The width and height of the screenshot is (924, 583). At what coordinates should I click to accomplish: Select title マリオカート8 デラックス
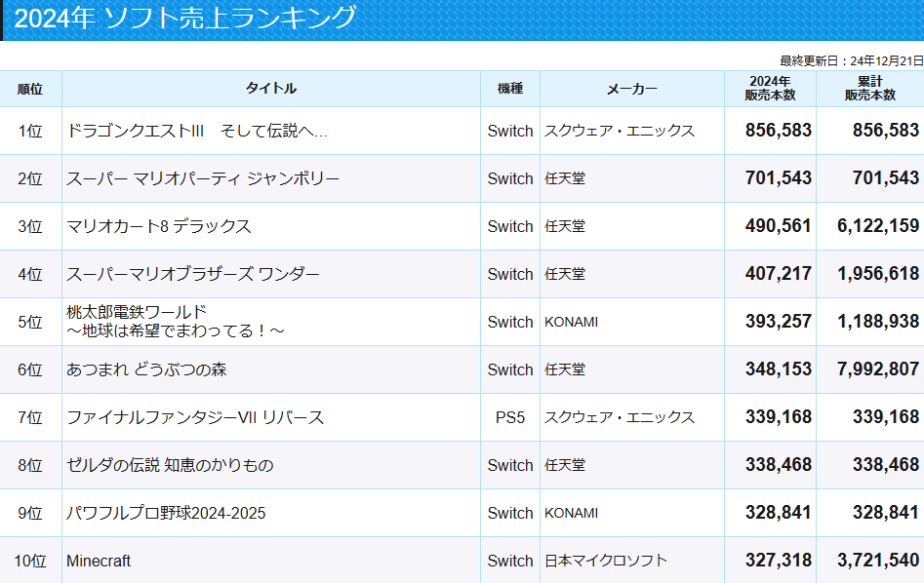click(158, 226)
